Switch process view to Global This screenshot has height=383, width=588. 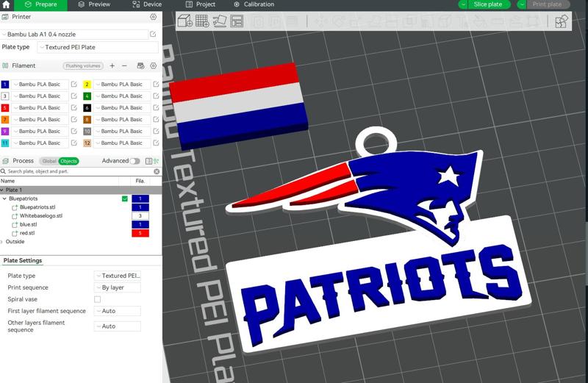coord(49,161)
